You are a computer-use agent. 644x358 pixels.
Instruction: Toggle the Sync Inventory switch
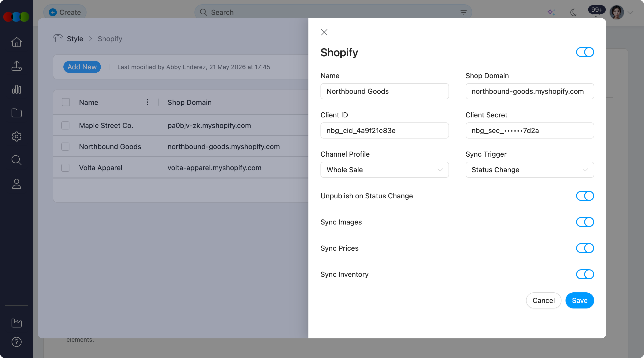(585, 274)
